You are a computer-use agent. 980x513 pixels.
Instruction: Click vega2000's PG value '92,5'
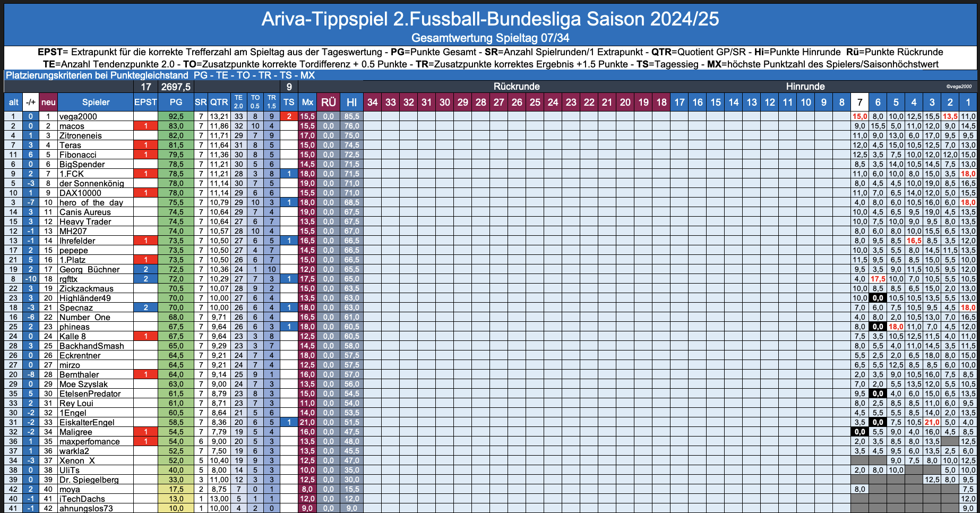pyautogui.click(x=176, y=116)
